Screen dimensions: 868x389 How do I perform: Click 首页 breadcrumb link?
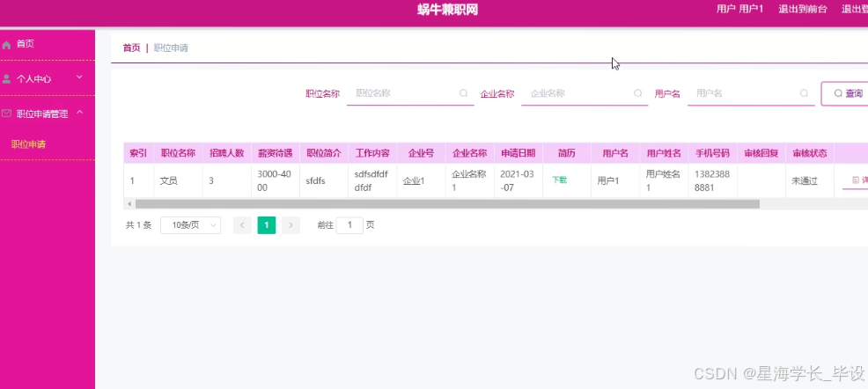131,48
